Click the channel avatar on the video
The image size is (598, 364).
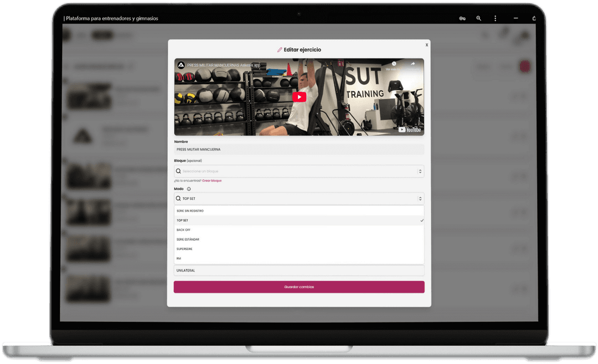point(181,65)
